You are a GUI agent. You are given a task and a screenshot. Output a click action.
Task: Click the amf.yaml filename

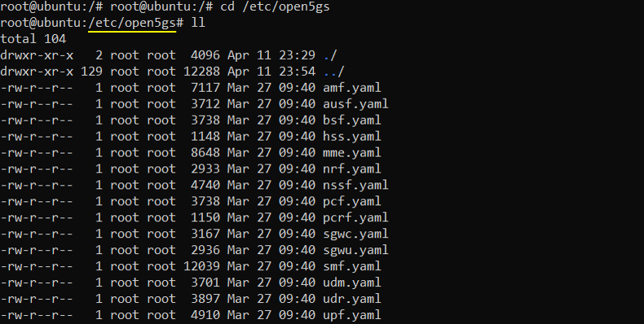352,88
